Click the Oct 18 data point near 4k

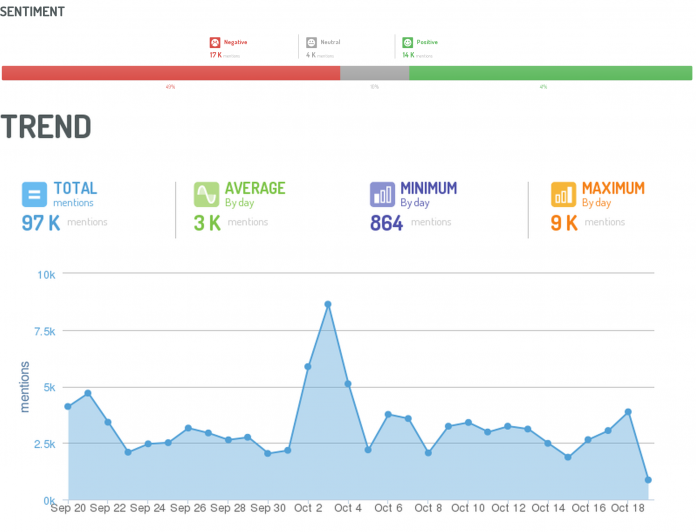(x=628, y=412)
